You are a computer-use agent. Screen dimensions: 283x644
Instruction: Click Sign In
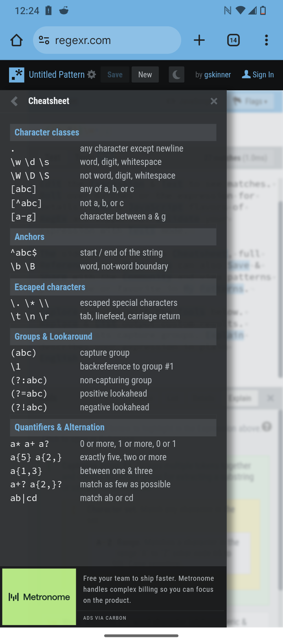(258, 75)
